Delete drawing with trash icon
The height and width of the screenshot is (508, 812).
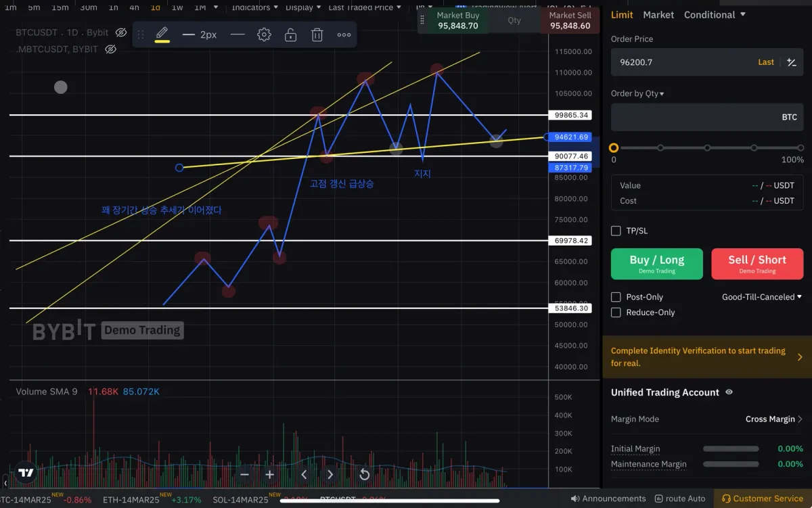pos(317,34)
